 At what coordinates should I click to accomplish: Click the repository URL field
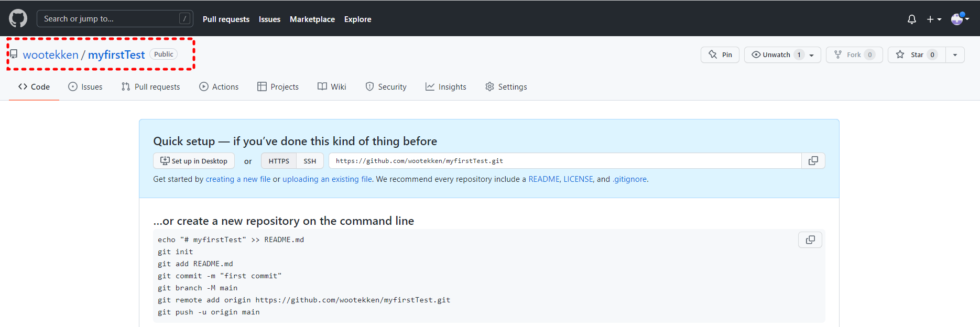[565, 161]
